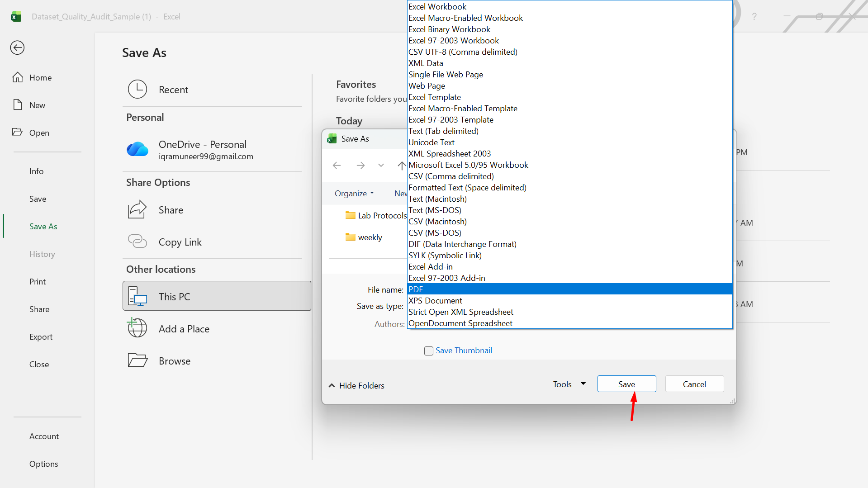Image resolution: width=868 pixels, height=488 pixels.
Task: Choose Formatted Text (Space delimited) type
Action: coord(570,187)
